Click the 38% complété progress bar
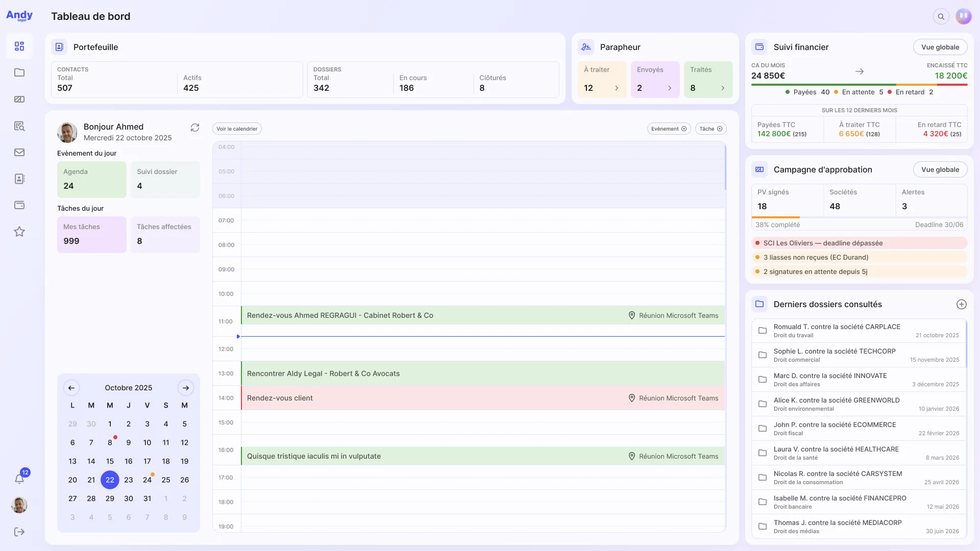Screen dimensions: 980x551 click(x=860, y=218)
